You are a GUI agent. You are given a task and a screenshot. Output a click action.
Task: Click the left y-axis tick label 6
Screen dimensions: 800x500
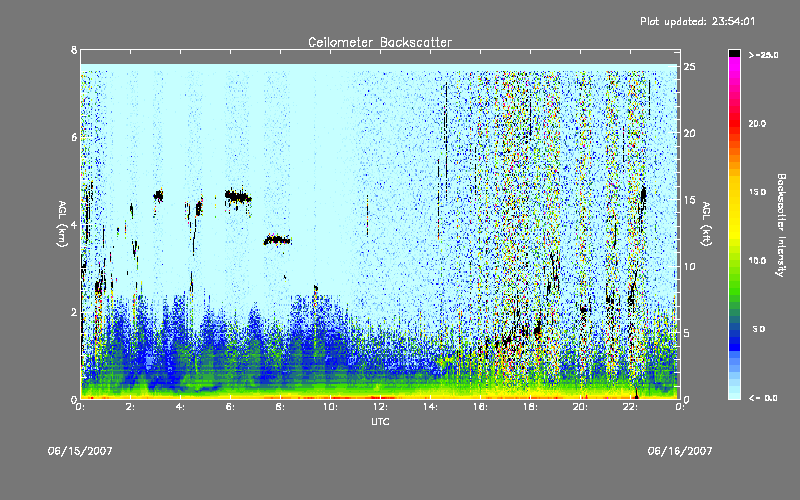(74, 137)
